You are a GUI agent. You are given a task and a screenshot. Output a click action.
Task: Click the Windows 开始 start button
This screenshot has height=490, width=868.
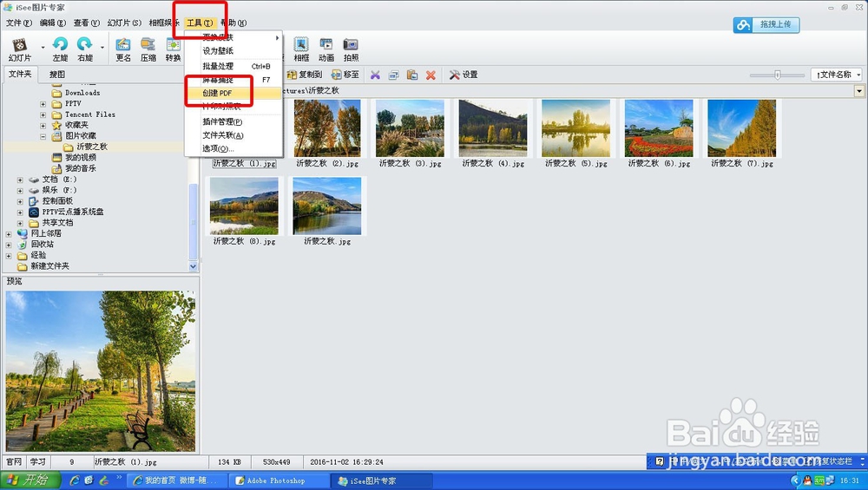click(30, 480)
